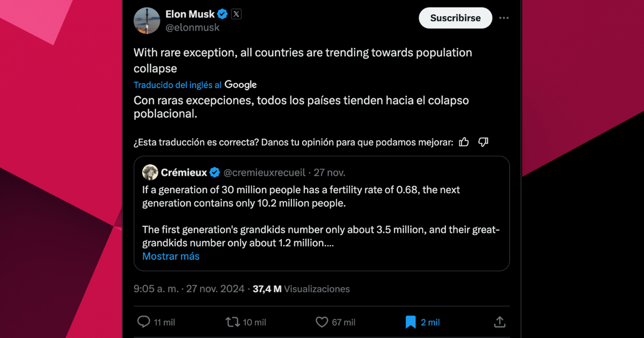Open the share upload icon
Screen dimensions: 644x338
499,322
